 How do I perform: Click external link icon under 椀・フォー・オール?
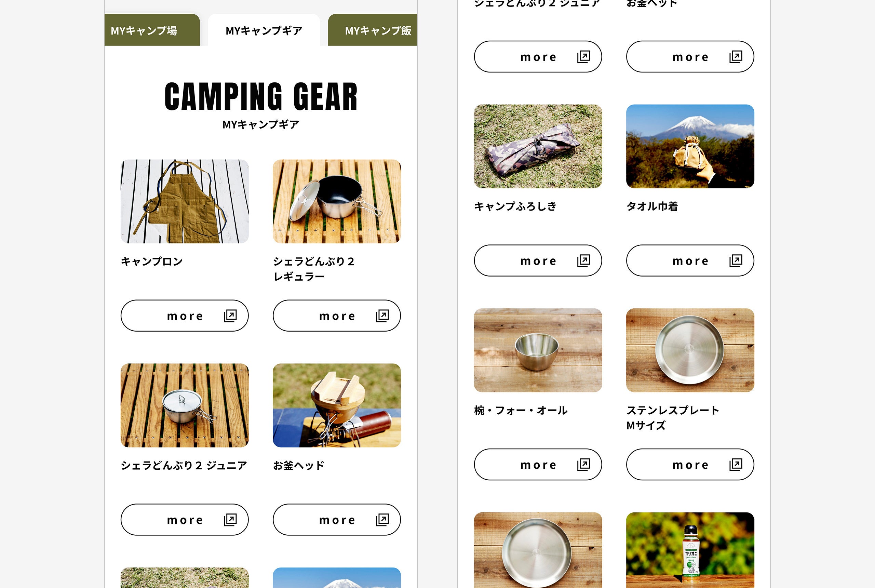pos(584,465)
